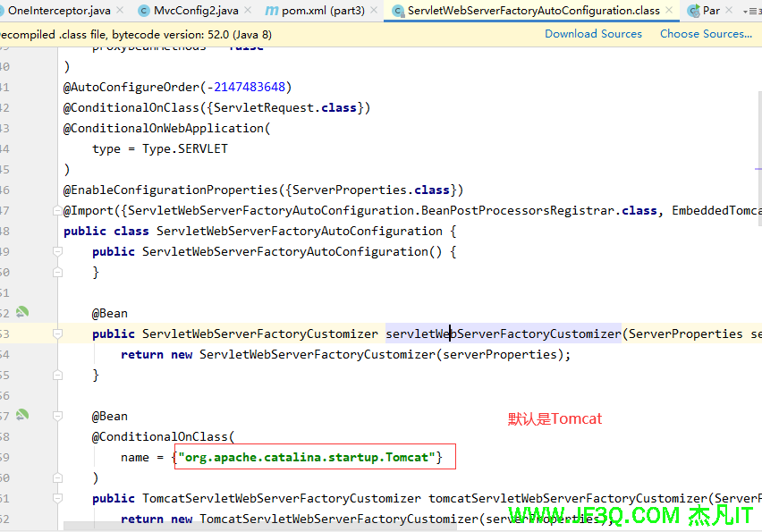762x532 pixels.
Task: Collapse the servletWebServerFactoryCustomizer method fold marker
Action: [57, 334]
